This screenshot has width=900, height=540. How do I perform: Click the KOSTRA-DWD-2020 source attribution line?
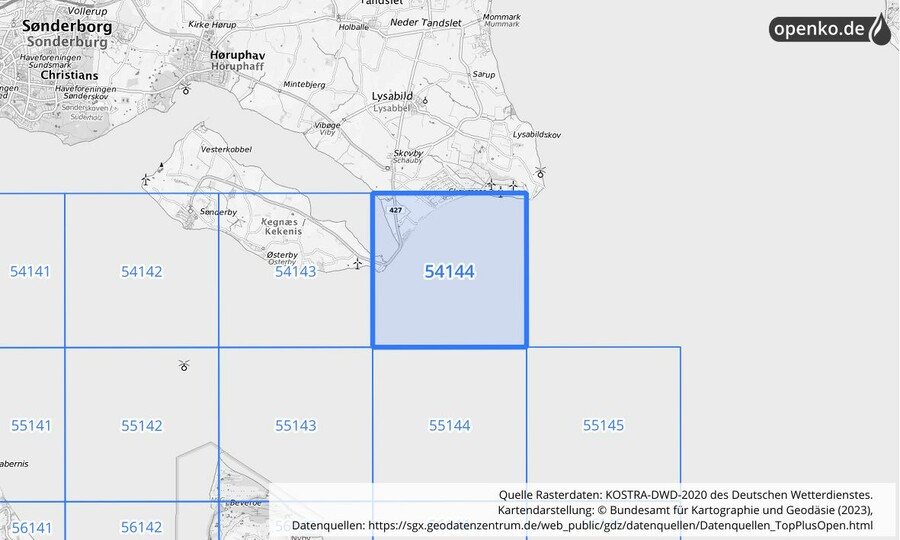(x=685, y=495)
